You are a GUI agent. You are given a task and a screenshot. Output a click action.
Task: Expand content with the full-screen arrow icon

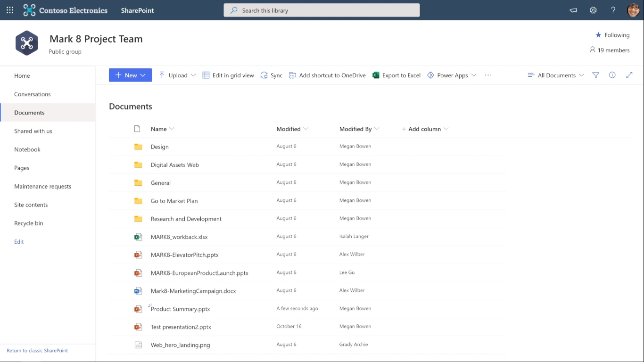click(629, 75)
